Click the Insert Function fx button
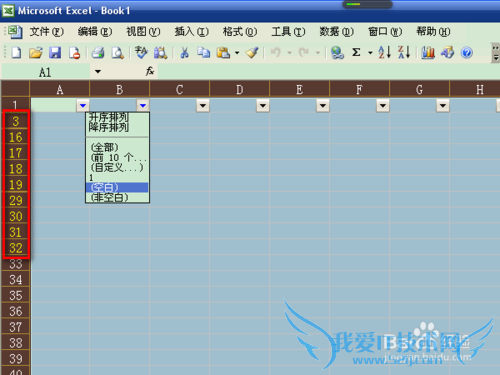 click(x=150, y=71)
